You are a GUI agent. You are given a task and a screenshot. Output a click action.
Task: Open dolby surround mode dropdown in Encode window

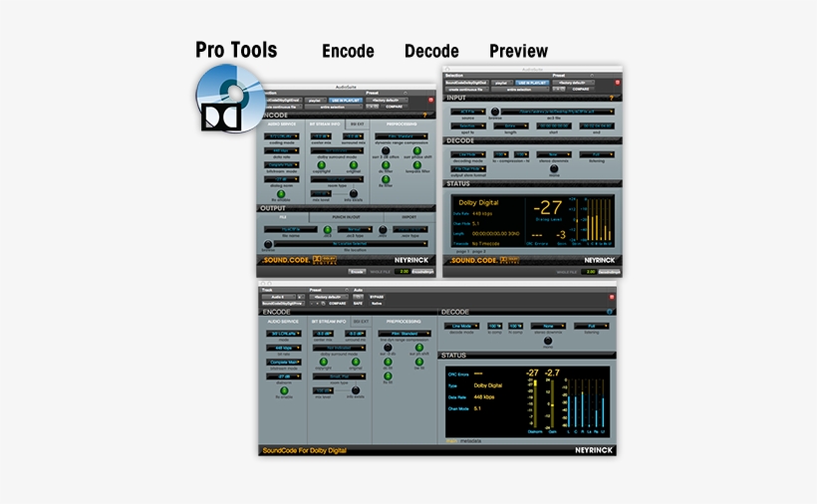tap(337, 151)
